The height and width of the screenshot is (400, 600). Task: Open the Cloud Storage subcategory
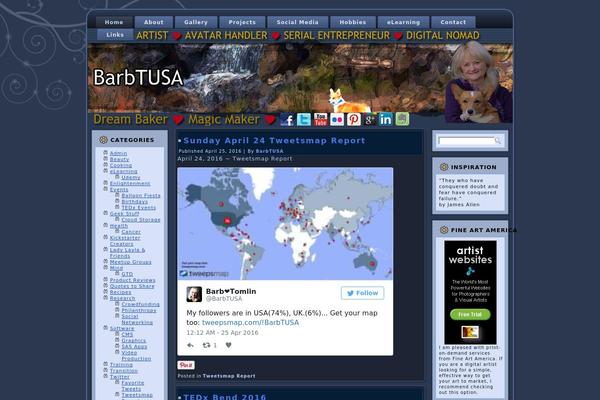pos(141,220)
